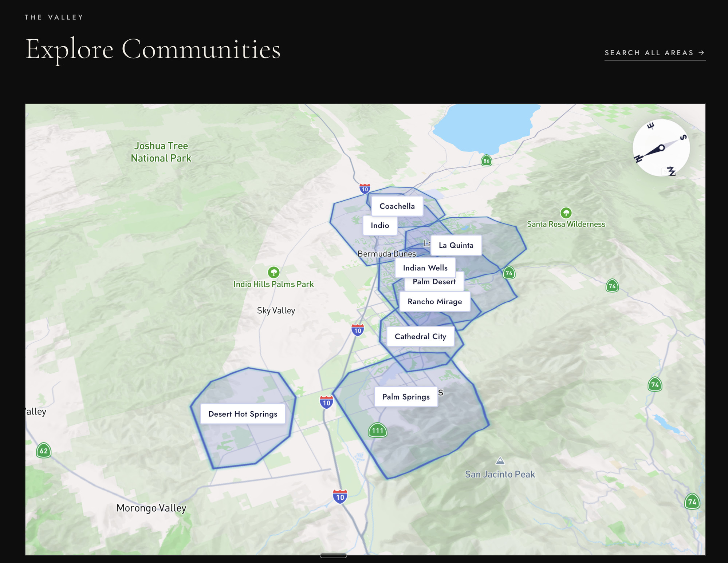The width and height of the screenshot is (728, 563).
Task: Click the Bermuda Dunes map label
Action: click(x=387, y=254)
